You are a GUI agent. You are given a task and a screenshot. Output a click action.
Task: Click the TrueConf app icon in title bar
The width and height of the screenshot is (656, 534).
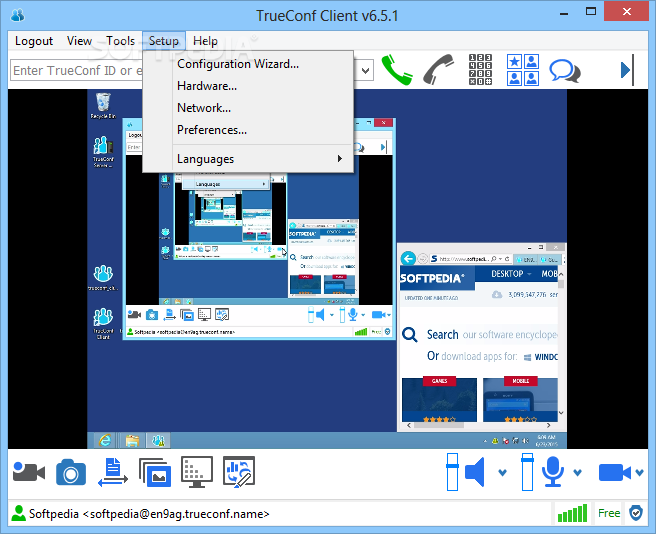click(18, 15)
